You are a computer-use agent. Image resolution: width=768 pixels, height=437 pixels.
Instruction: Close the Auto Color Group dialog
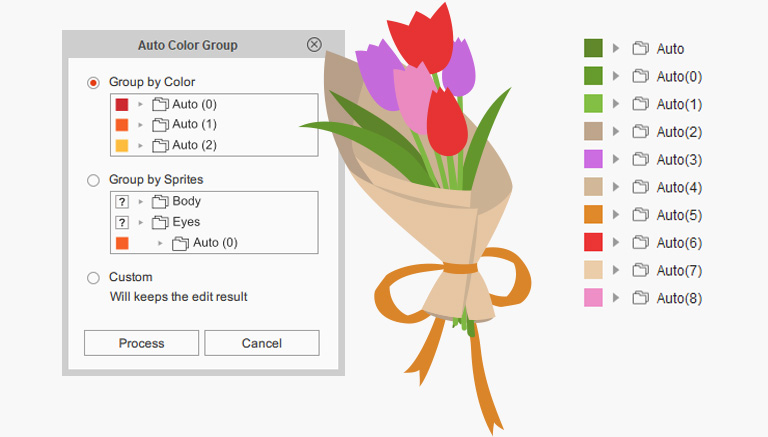[x=314, y=45]
